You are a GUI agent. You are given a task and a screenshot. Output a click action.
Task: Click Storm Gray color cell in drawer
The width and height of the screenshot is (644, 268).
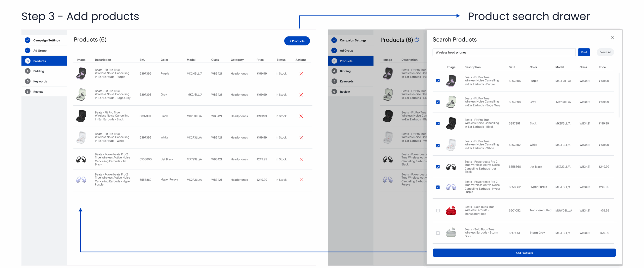click(537, 233)
